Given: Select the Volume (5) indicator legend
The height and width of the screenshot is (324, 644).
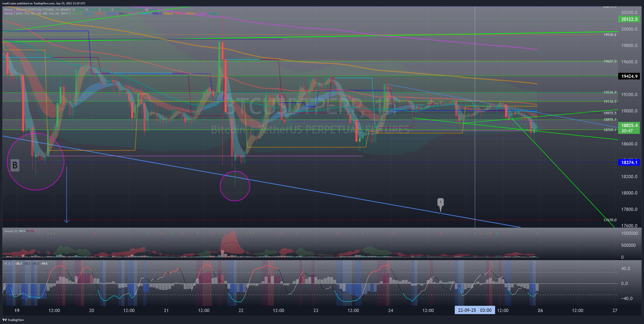Looking at the screenshot, I should tap(11, 231).
